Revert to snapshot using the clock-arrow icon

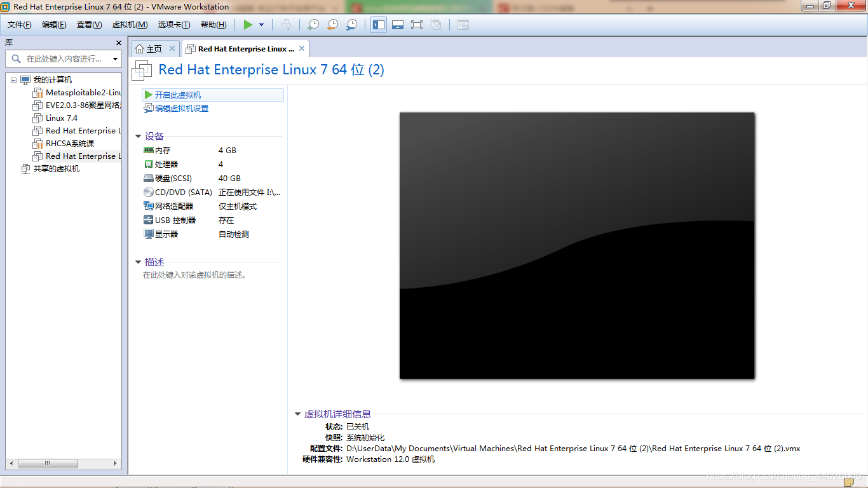pyautogui.click(x=332, y=25)
